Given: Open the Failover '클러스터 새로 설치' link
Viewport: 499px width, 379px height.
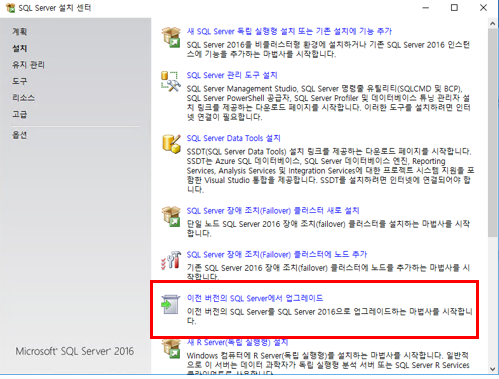Looking at the screenshot, I should (273, 211).
